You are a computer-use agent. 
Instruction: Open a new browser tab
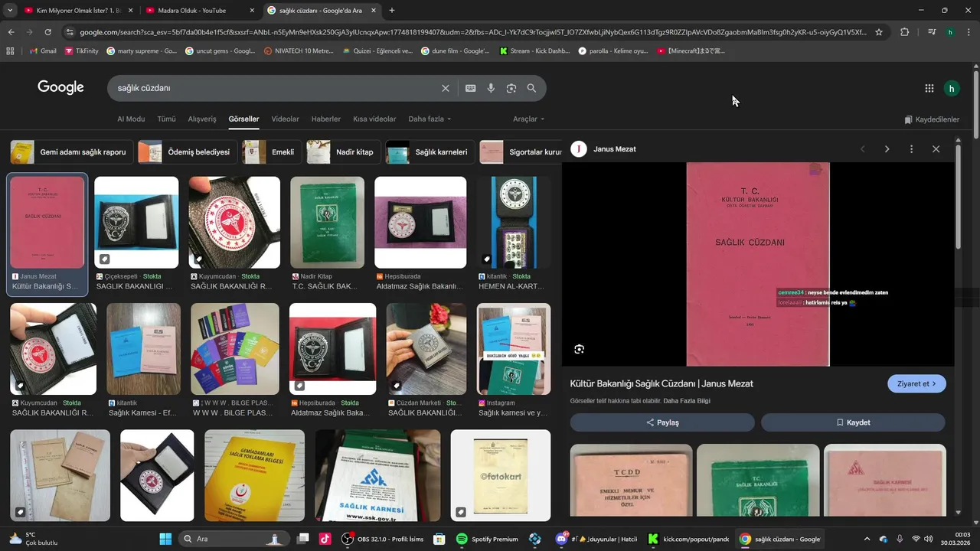(392, 11)
